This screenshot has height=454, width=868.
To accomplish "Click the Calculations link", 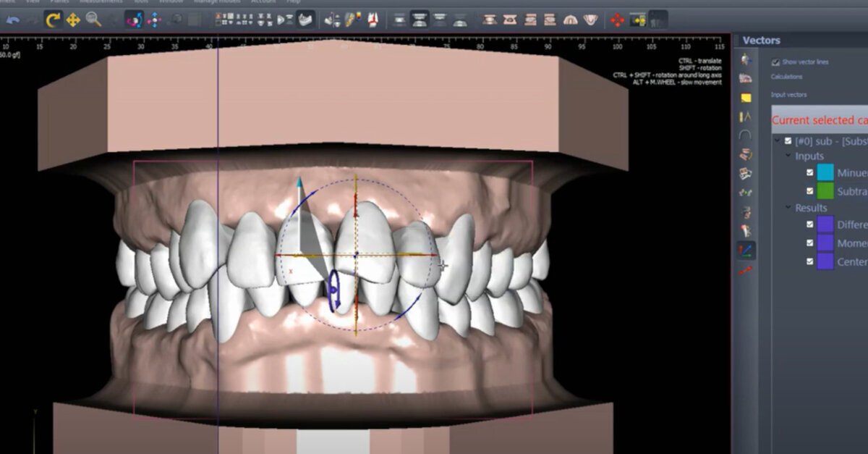I will click(786, 77).
